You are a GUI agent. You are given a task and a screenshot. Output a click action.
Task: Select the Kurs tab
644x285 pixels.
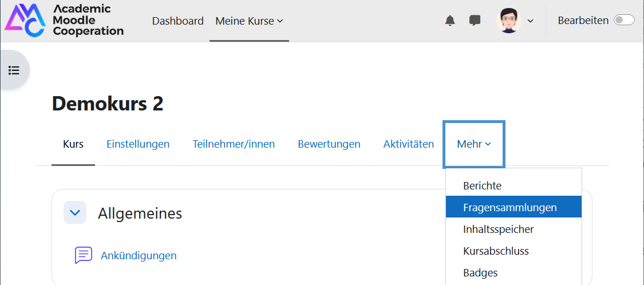(x=73, y=144)
